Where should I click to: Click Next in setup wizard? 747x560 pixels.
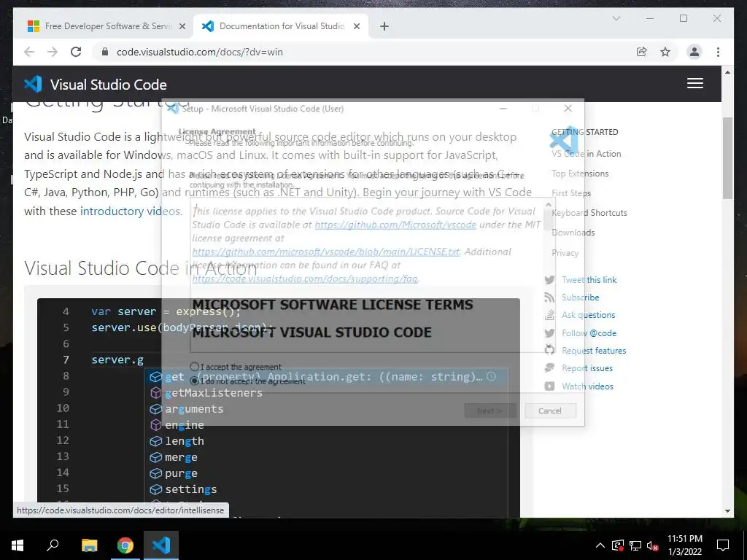(490, 411)
